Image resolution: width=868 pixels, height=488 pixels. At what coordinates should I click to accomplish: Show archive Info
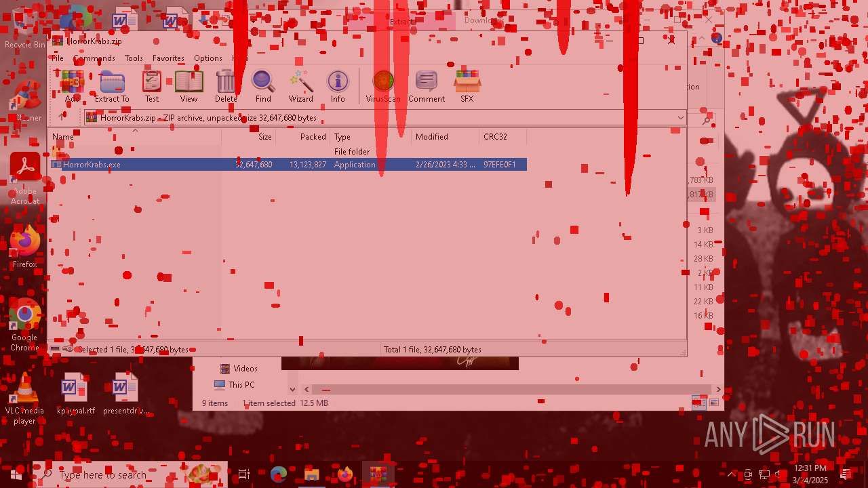coord(338,86)
